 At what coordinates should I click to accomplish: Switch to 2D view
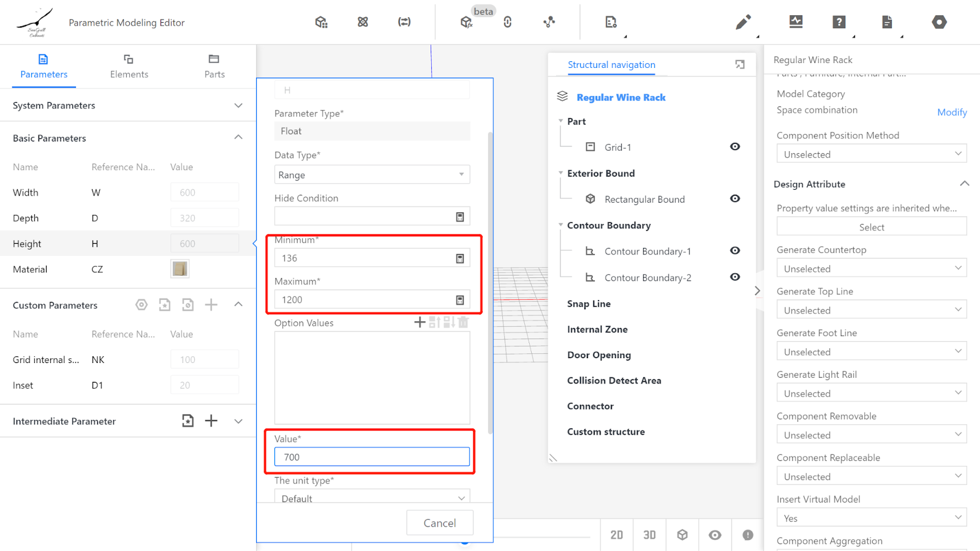pos(617,535)
